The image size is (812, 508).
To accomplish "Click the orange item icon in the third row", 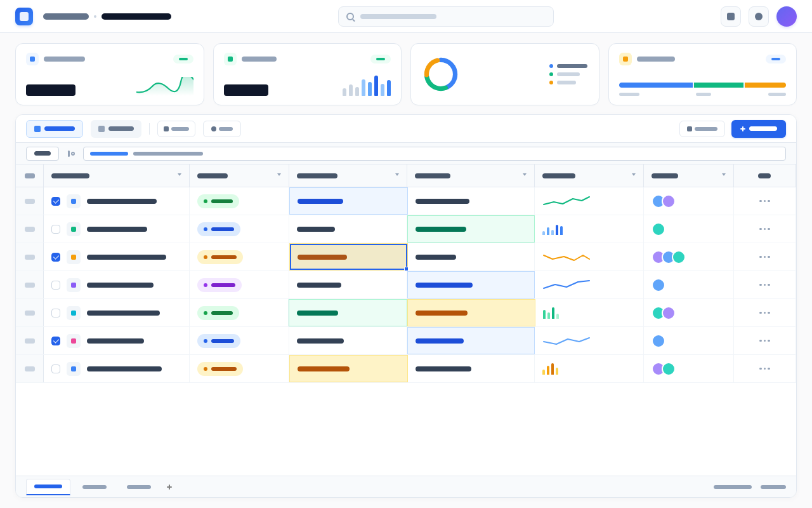I will 74,257.
